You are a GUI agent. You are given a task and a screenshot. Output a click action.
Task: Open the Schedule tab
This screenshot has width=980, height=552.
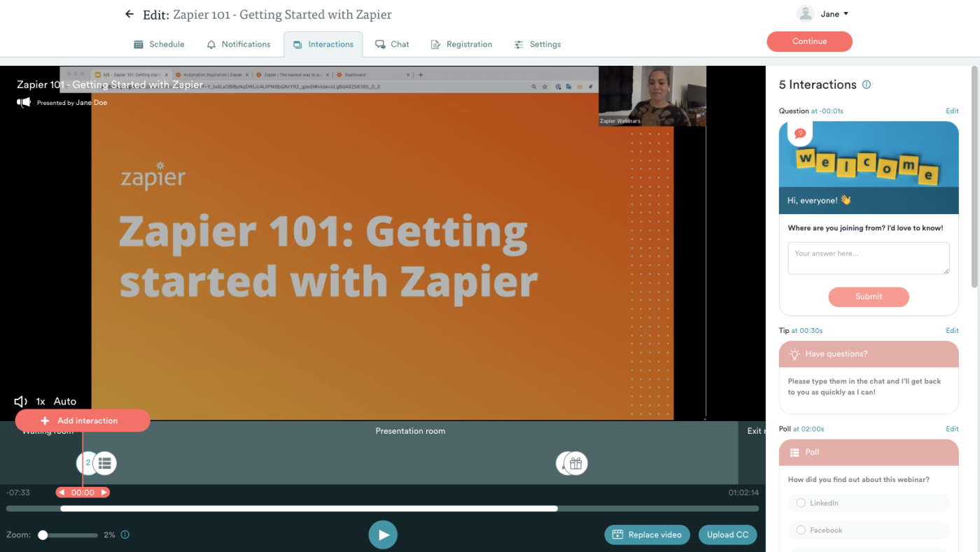pyautogui.click(x=159, y=44)
